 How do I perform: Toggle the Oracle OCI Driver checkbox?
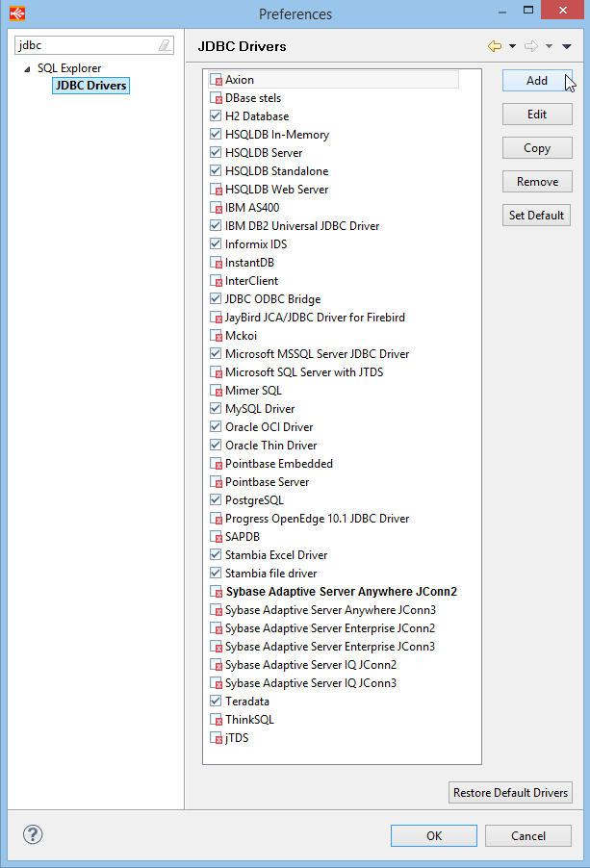[216, 427]
